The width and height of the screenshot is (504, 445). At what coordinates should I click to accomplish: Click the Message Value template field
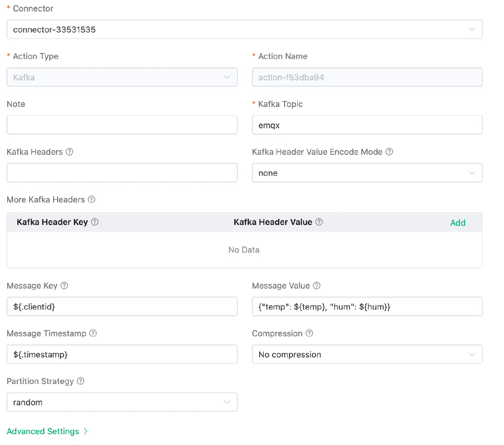pos(367,307)
